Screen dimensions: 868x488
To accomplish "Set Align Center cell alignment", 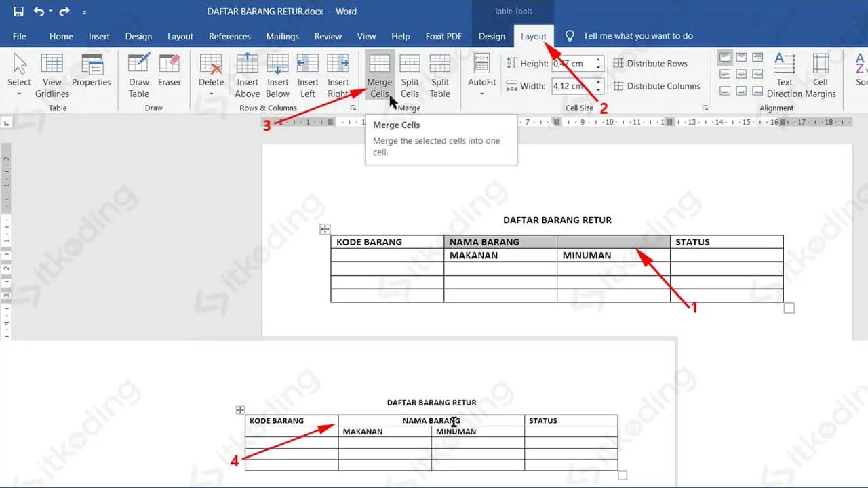I will tap(741, 74).
